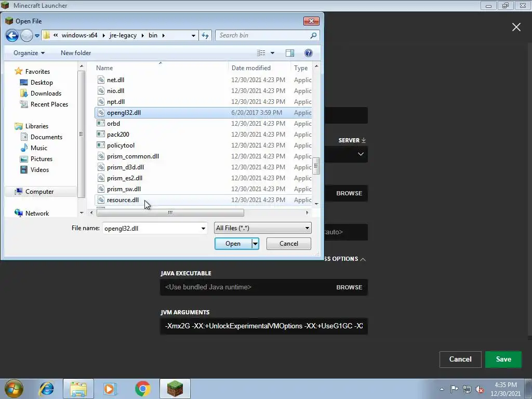Select the nio.dll file

point(203,90)
